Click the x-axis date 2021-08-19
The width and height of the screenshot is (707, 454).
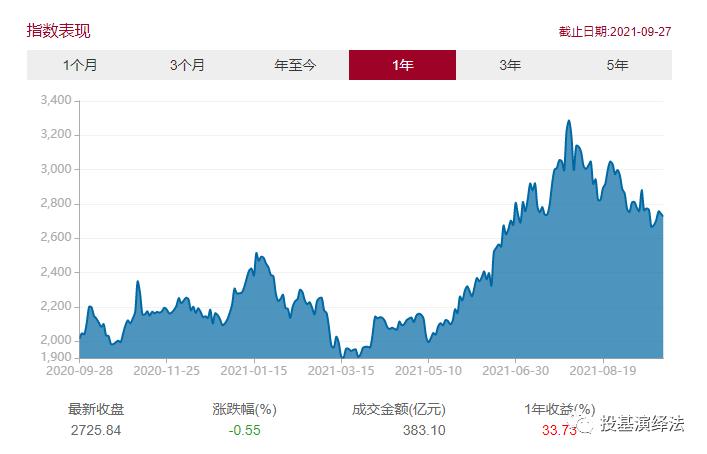pyautogui.click(x=603, y=371)
